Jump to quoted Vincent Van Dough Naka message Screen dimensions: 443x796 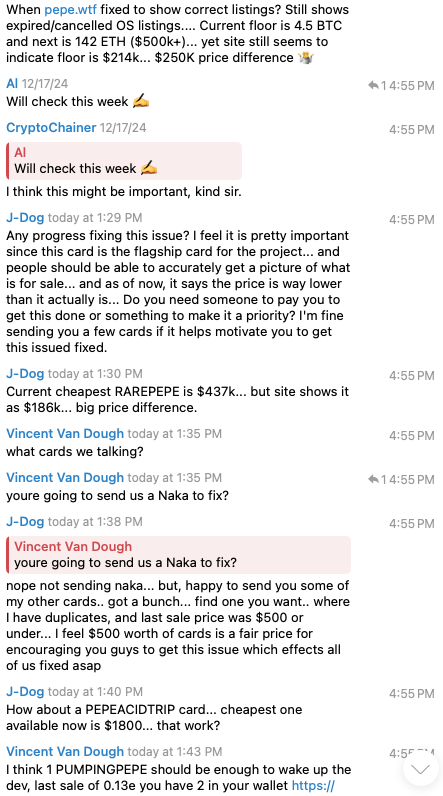click(178, 555)
